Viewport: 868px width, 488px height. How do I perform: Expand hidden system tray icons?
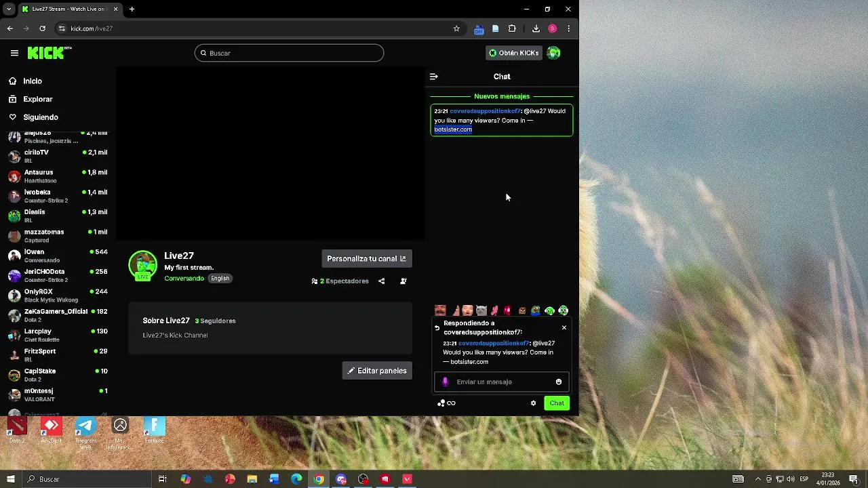point(758,479)
